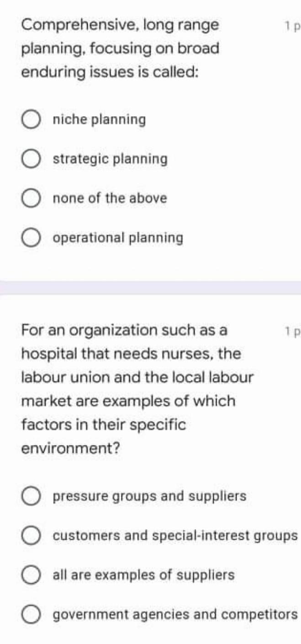
Task: Select government agencies and competitors option
Action: tap(31, 615)
